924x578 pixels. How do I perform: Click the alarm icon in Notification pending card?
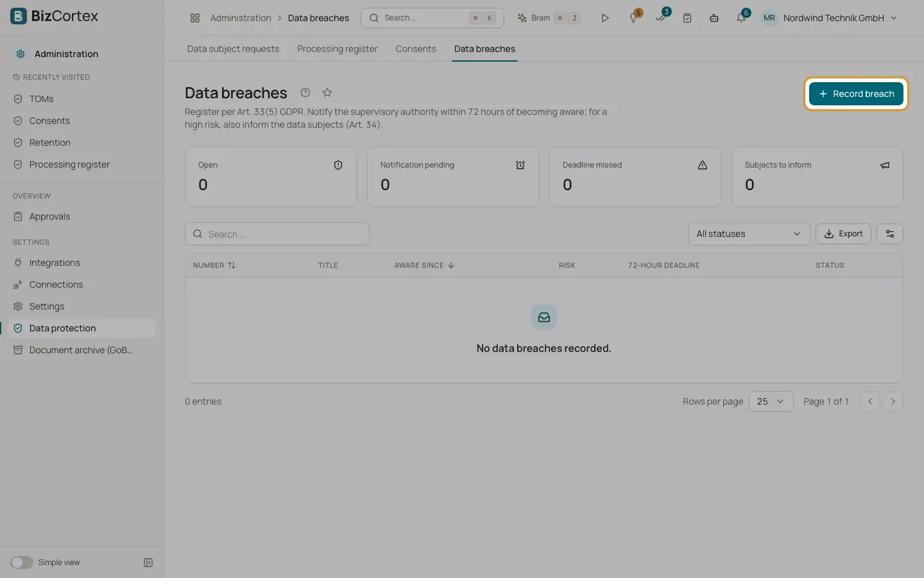(x=520, y=165)
